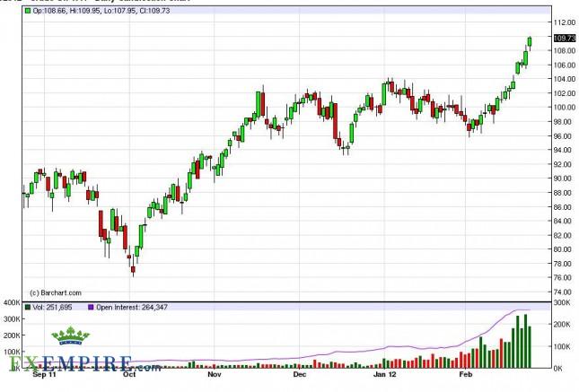This screenshot has width=579, height=392.
Task: Click the FX Empire crown logo
Action: point(70,335)
